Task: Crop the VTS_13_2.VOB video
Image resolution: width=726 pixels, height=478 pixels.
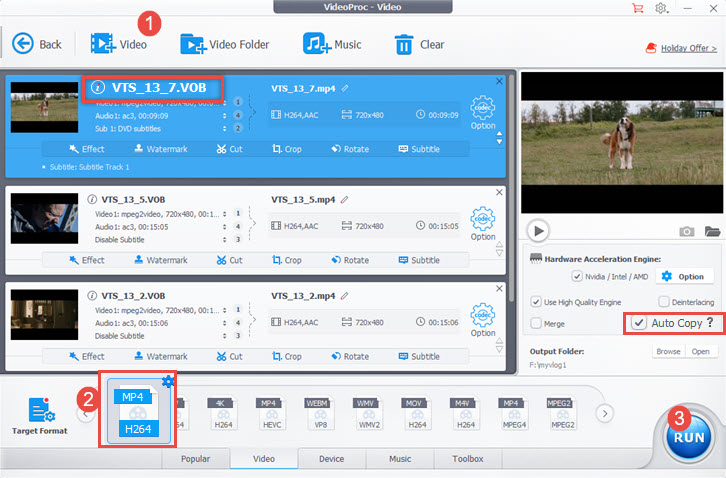Action: [x=287, y=357]
